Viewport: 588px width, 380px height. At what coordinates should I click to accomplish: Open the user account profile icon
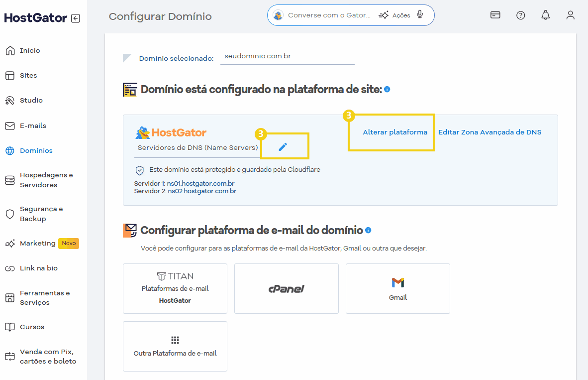coord(570,15)
